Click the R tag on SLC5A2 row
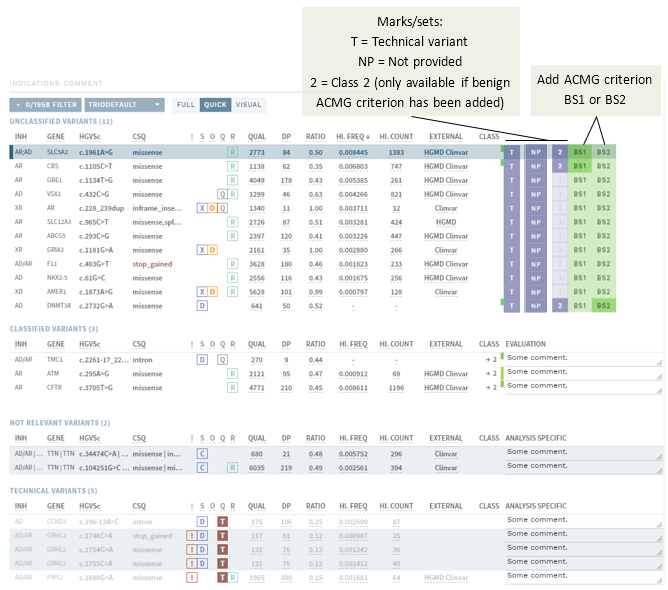Viewport: 668px width, 590px height. tap(232, 152)
